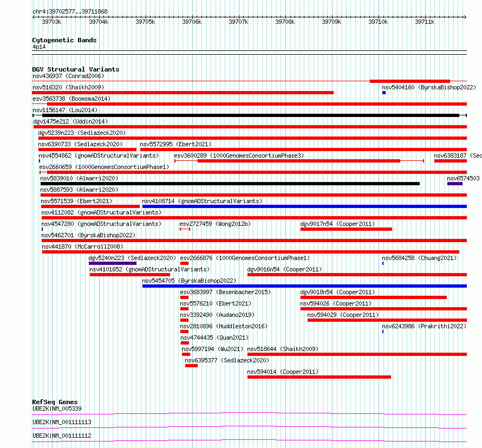Open the nsv5404160 (ByrskaBishop2022) variant label
The width and height of the screenshot is (482, 448).
pyautogui.click(x=429, y=87)
